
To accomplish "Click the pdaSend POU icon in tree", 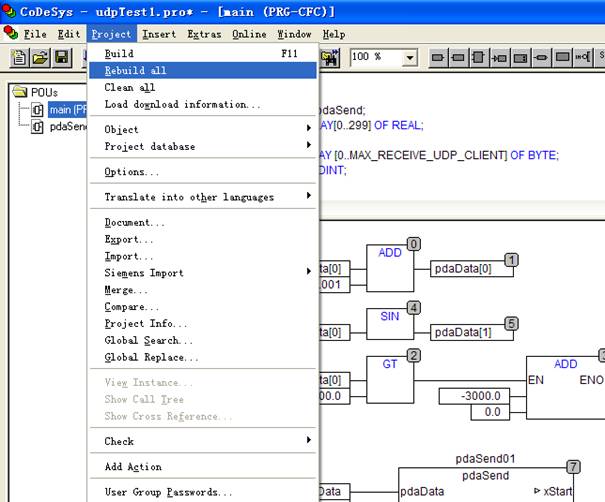I will [37, 127].
